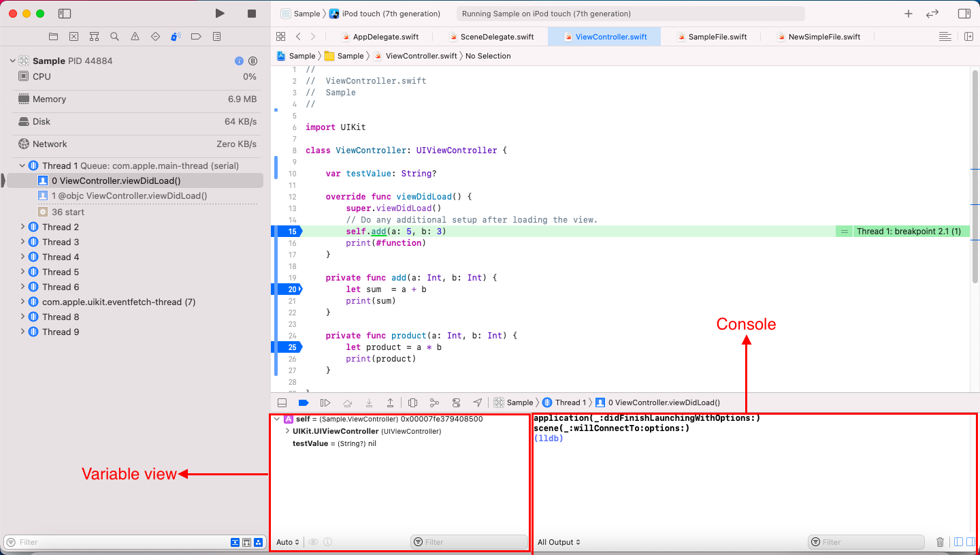This screenshot has width=980, height=555.
Task: Switch to SceneDelegate.swift tab
Action: point(491,37)
